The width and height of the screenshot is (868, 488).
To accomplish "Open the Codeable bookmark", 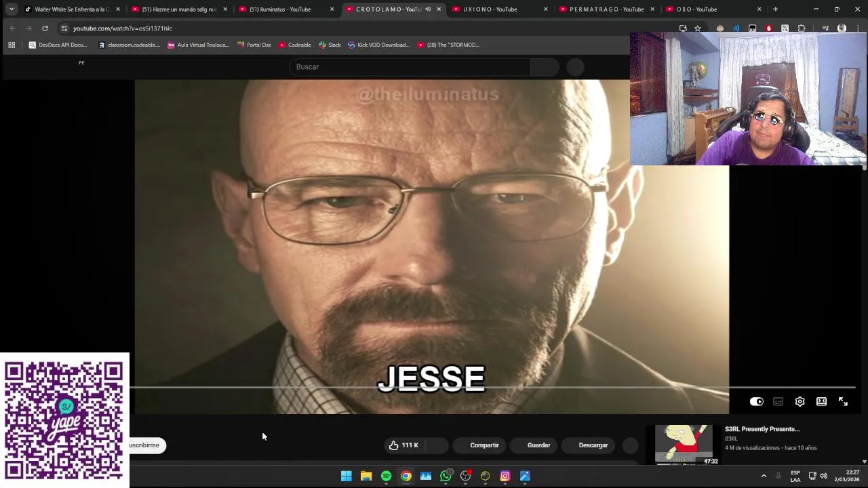I will tap(295, 45).
